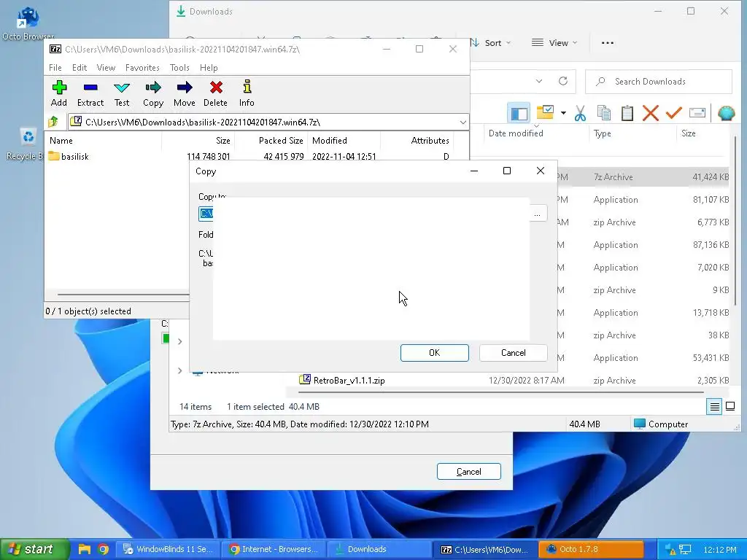Viewport: 747px width, 560px height.
Task: Click the orange checkmark Properties icon
Action: [x=673, y=113]
